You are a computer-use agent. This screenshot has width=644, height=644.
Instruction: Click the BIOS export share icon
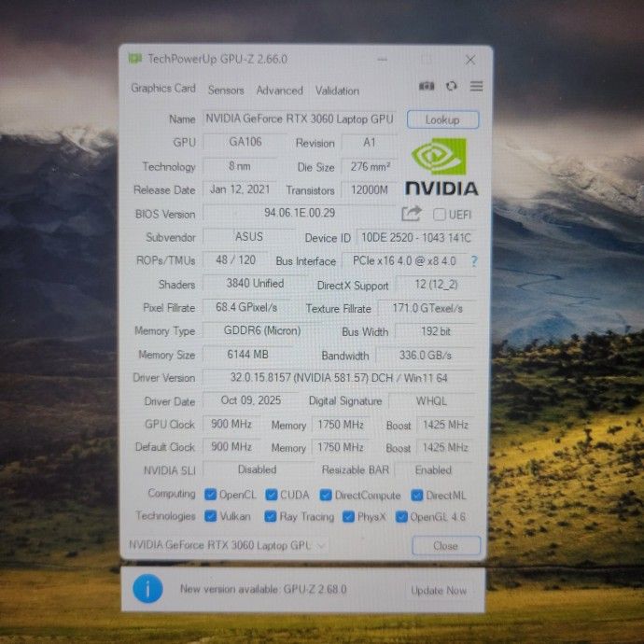click(x=412, y=214)
